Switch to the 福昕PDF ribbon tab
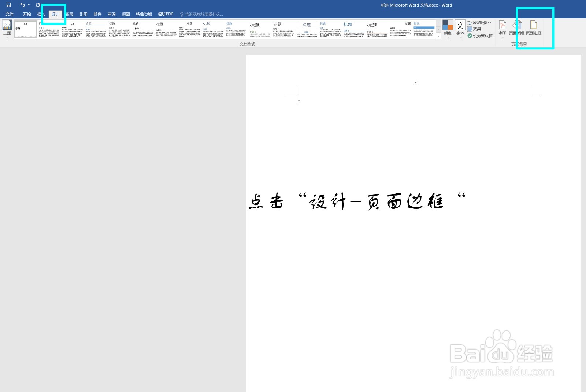586x392 pixels. coord(166,14)
